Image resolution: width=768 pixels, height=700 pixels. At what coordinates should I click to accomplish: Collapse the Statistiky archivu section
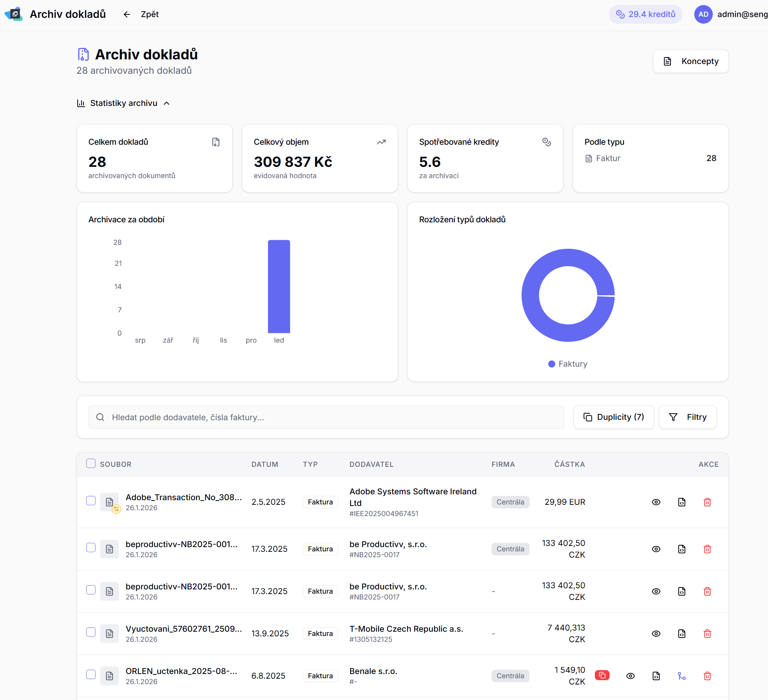(123, 103)
